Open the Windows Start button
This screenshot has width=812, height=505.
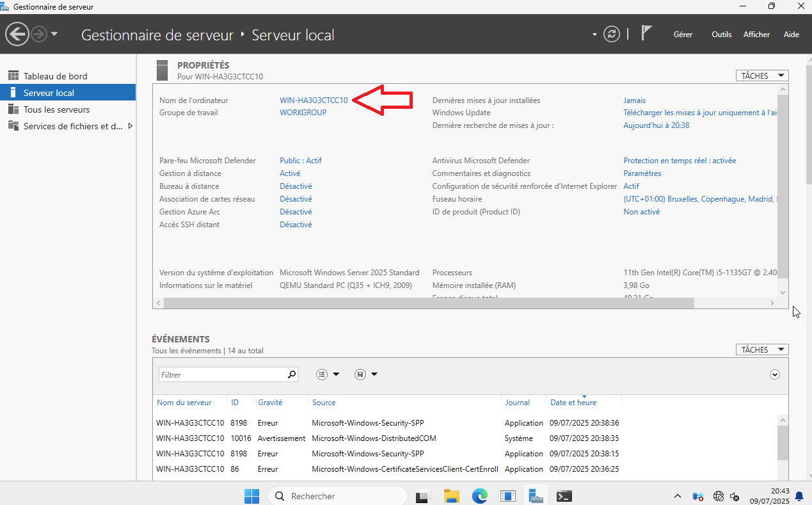coord(251,496)
